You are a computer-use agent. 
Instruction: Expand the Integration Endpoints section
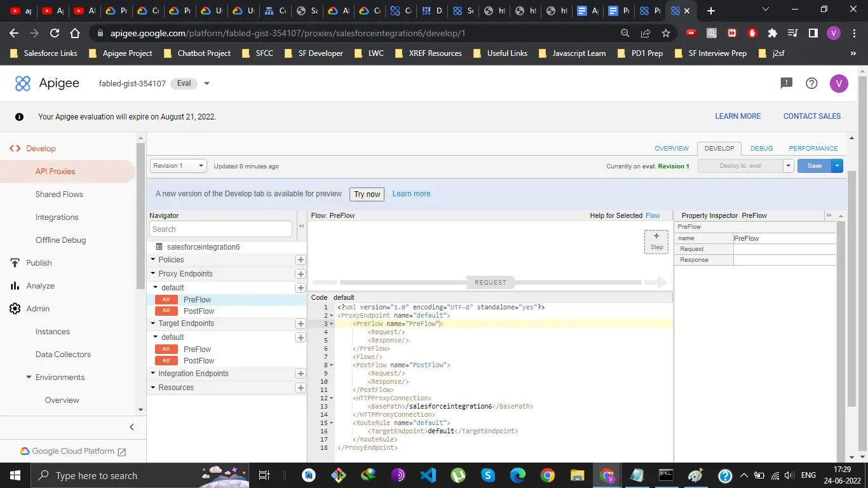click(153, 374)
